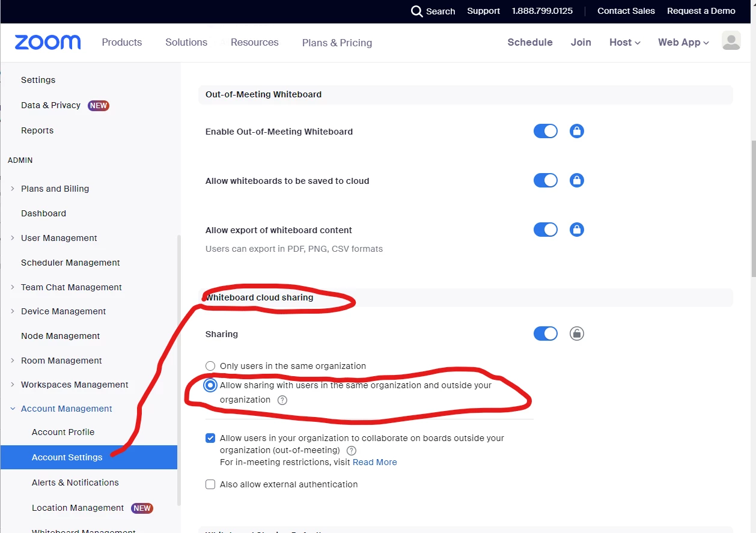Click the Zoom logo
Screen dimensions: 756x533
pos(48,42)
